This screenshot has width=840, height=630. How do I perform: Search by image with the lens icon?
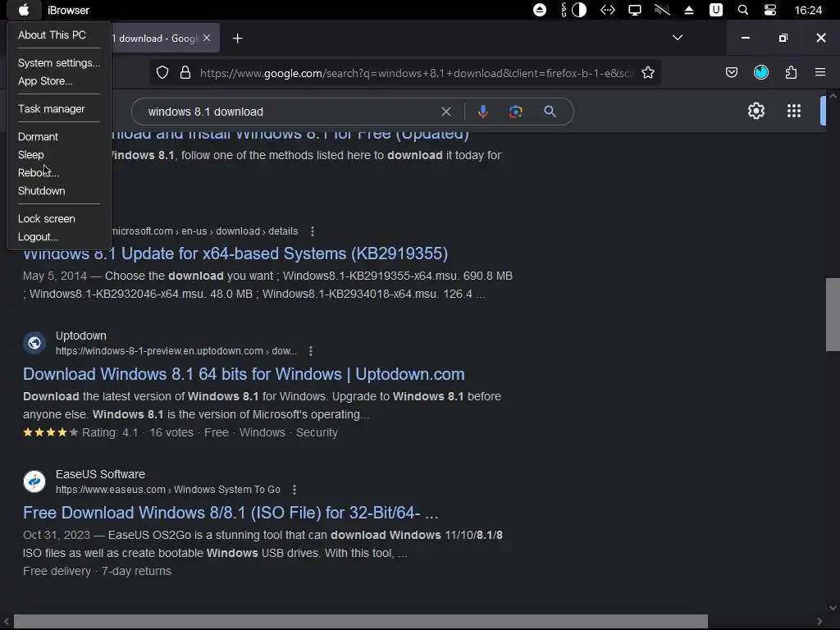pyautogui.click(x=515, y=112)
